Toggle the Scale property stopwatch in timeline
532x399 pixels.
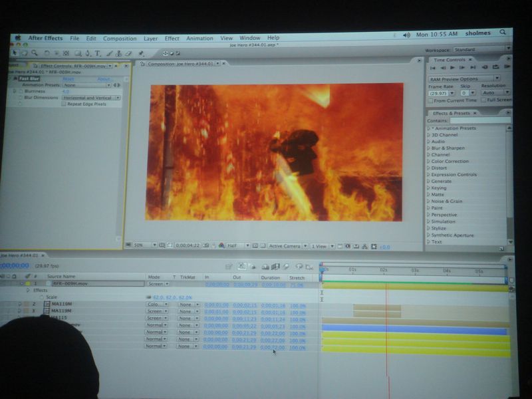pos(41,297)
